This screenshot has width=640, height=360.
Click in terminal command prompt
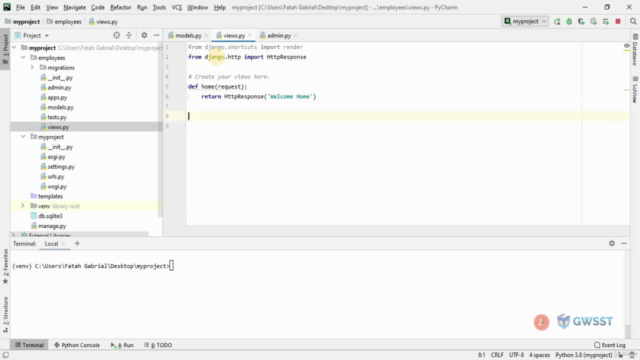171,266
